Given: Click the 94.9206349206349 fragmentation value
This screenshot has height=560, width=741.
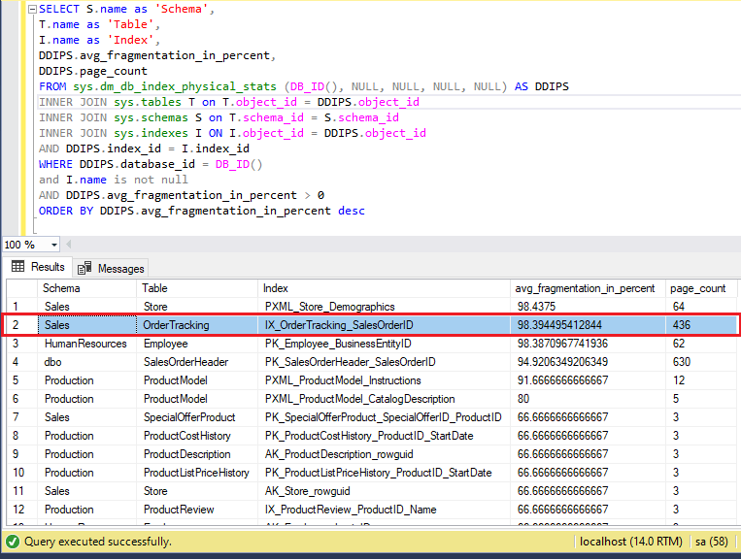Looking at the screenshot, I should coord(588,362).
